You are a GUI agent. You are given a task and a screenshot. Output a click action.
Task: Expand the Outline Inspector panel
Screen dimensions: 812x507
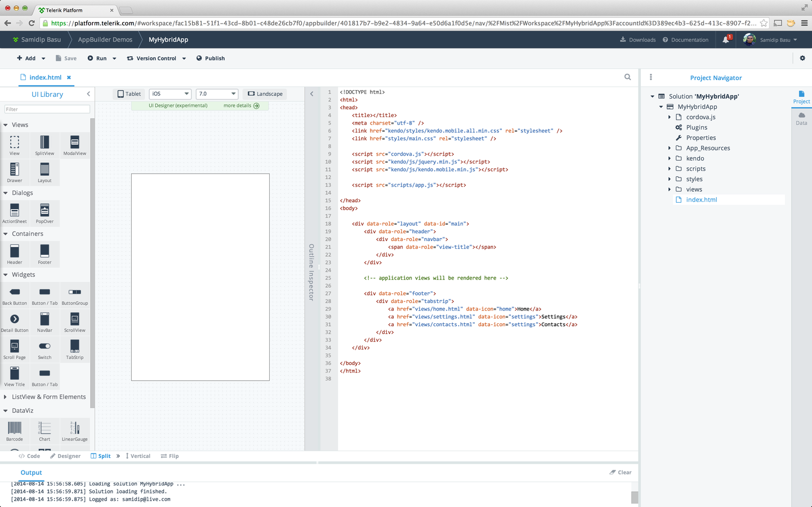coord(312,94)
